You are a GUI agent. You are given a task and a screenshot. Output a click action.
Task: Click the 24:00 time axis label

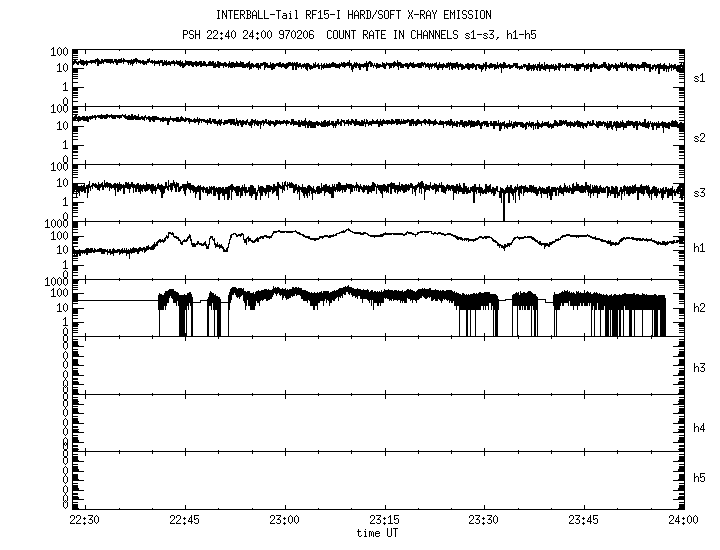pos(682,520)
